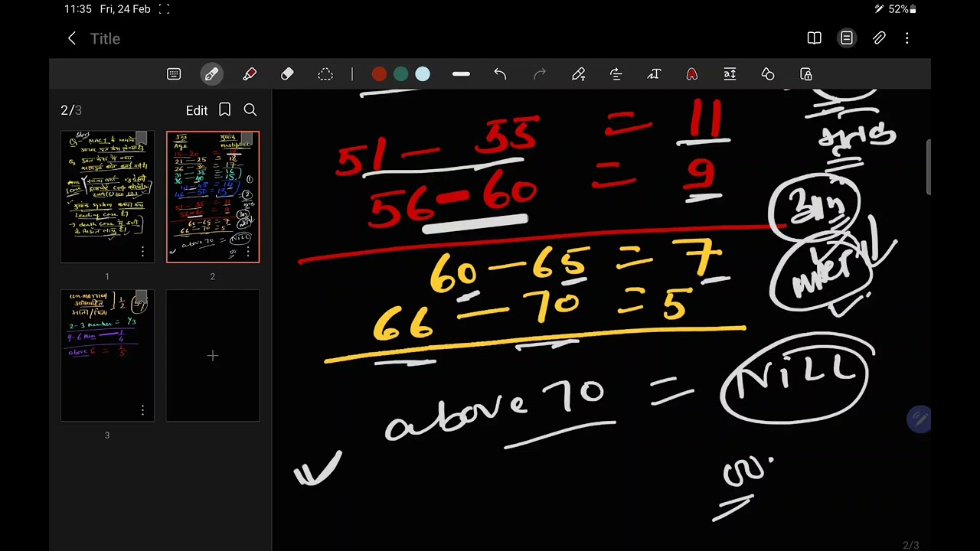The width and height of the screenshot is (980, 551).
Task: Select the Eraser tool
Action: 287,74
